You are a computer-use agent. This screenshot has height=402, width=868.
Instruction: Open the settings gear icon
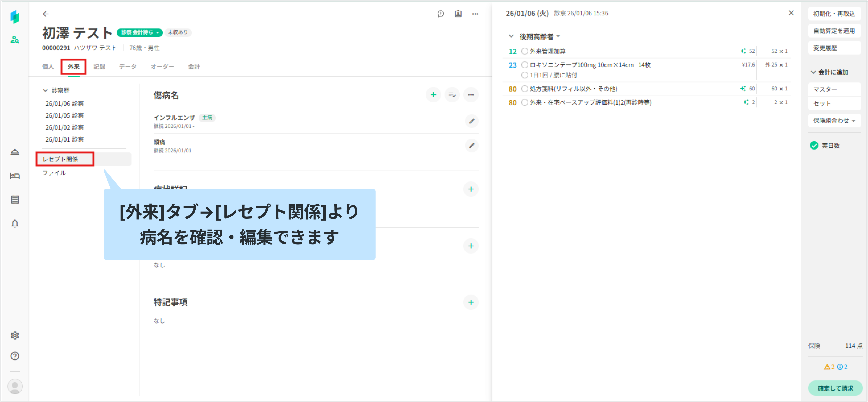pyautogui.click(x=14, y=335)
